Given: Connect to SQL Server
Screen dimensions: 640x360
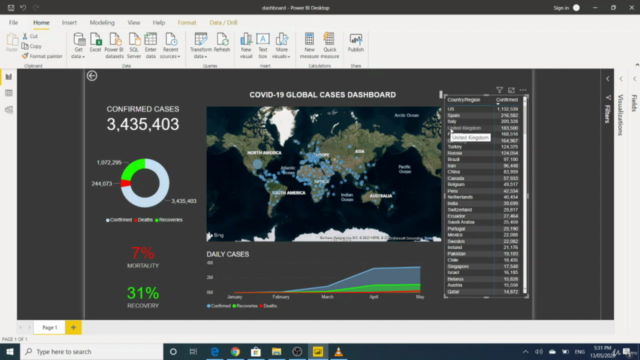Looking at the screenshot, I should [134, 45].
